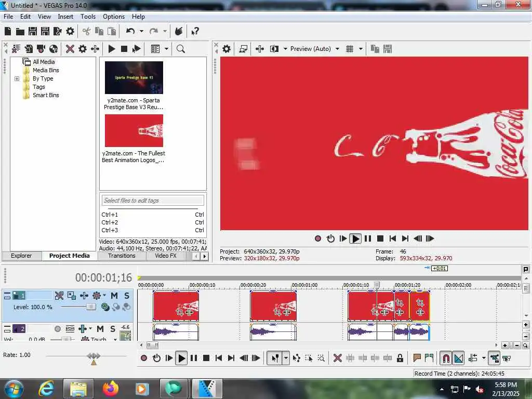Get media from the web globe icon

(54, 49)
